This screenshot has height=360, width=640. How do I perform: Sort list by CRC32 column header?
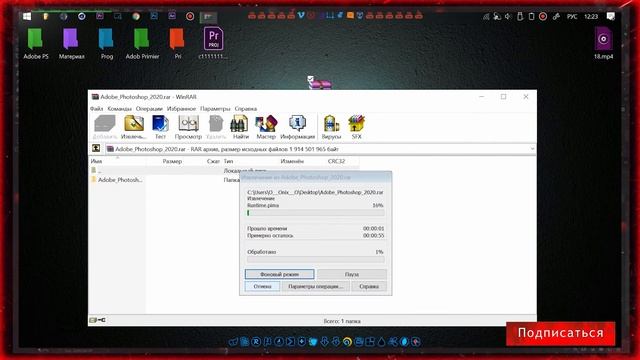coord(336,161)
